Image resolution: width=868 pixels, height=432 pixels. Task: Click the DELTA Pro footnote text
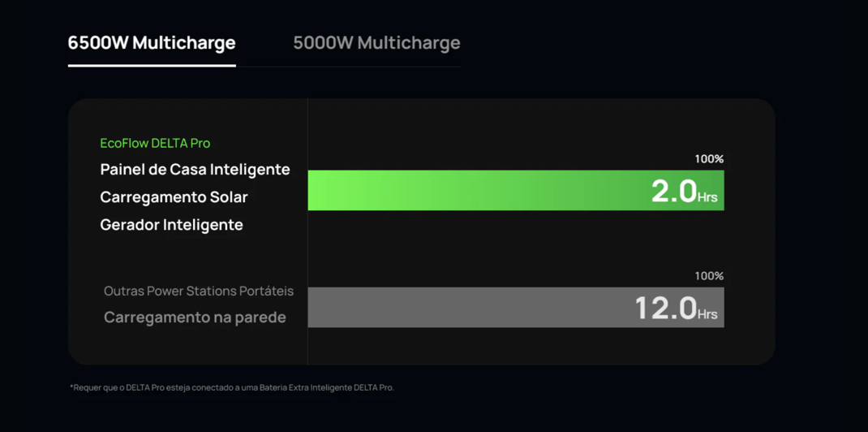pyautogui.click(x=232, y=387)
